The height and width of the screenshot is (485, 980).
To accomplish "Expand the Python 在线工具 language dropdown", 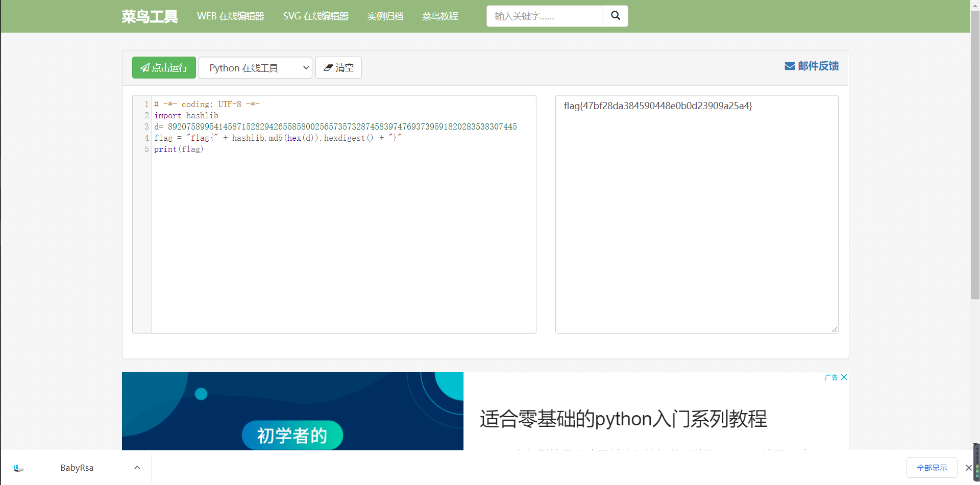I will (255, 67).
